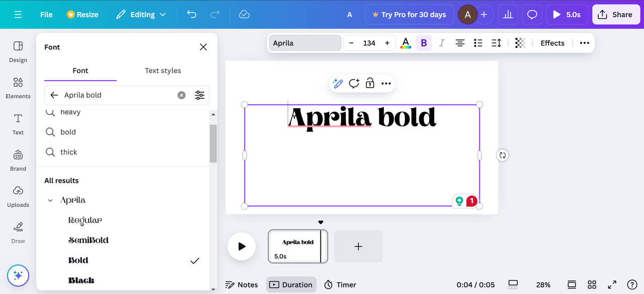This screenshot has height=294, width=644.
Task: Open the Resize option
Action: [x=83, y=15]
